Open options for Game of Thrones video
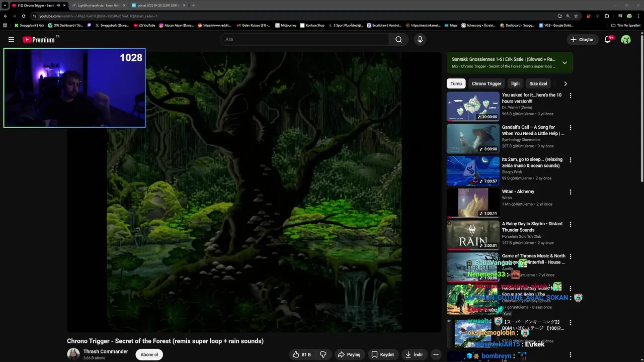This screenshot has height=362, width=644. point(570,256)
